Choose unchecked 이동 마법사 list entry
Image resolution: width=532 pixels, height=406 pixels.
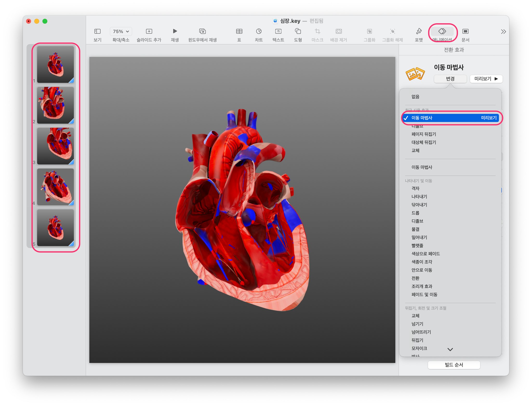click(422, 167)
